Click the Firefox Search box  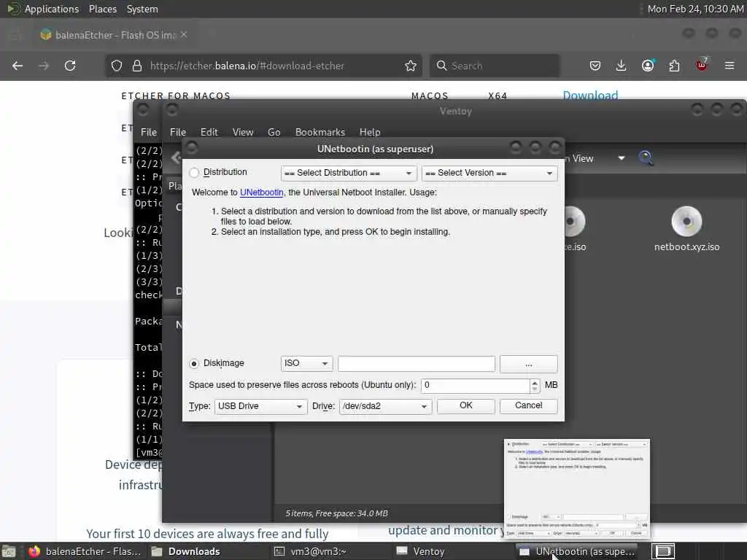[495, 66]
